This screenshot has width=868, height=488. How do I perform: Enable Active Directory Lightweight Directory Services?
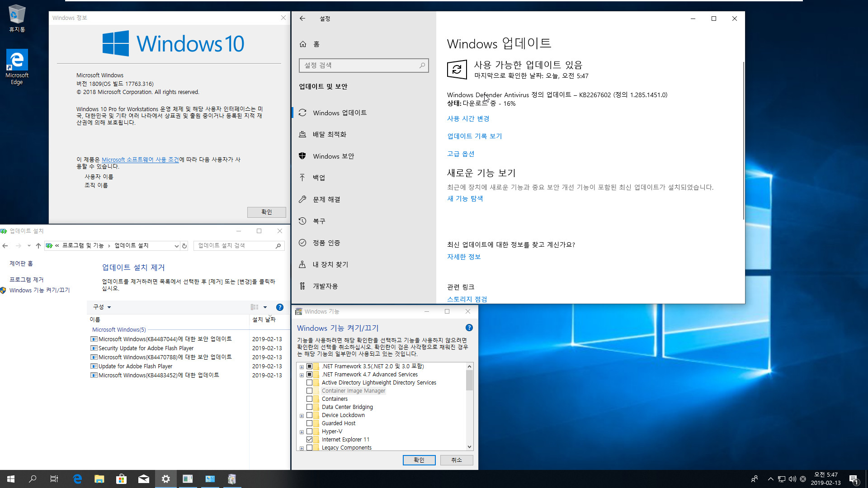310,383
